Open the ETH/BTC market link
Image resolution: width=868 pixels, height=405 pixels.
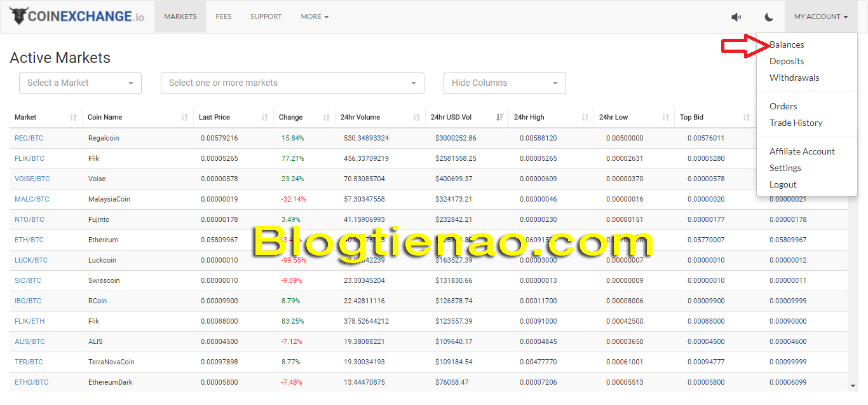click(29, 240)
